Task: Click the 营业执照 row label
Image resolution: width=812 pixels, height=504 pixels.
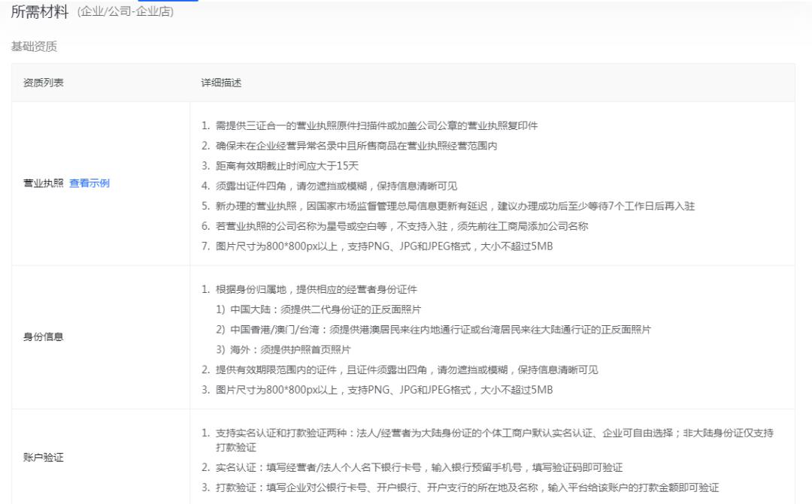Action: pos(44,183)
